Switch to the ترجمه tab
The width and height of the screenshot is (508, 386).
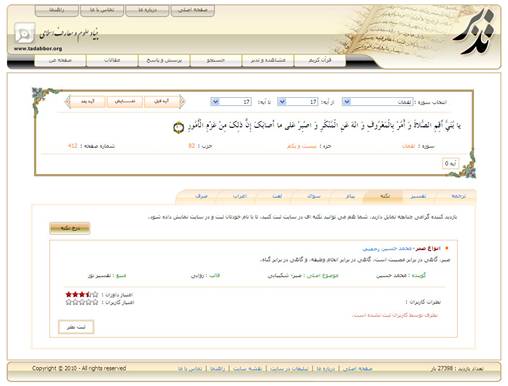click(x=458, y=197)
